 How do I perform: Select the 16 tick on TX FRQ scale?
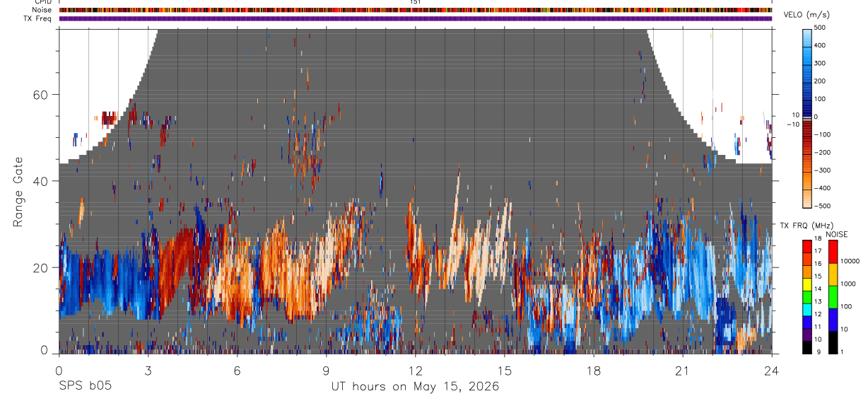click(818, 264)
